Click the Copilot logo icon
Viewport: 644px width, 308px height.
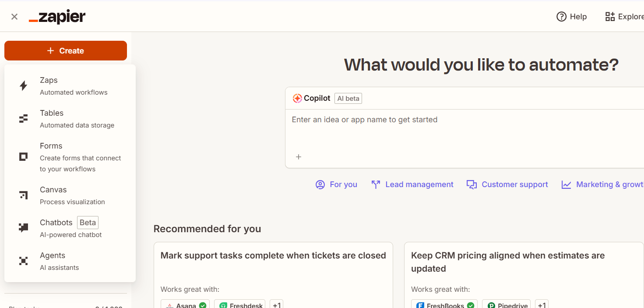(x=297, y=99)
